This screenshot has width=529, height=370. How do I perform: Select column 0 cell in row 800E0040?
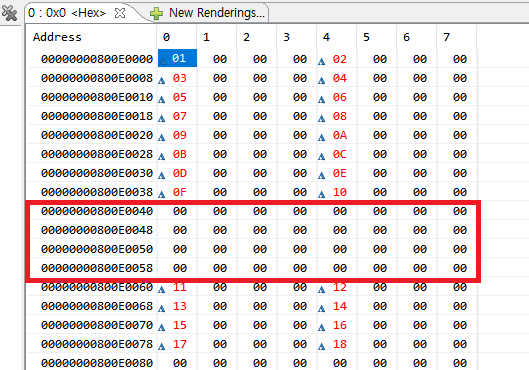pyautogui.click(x=180, y=211)
